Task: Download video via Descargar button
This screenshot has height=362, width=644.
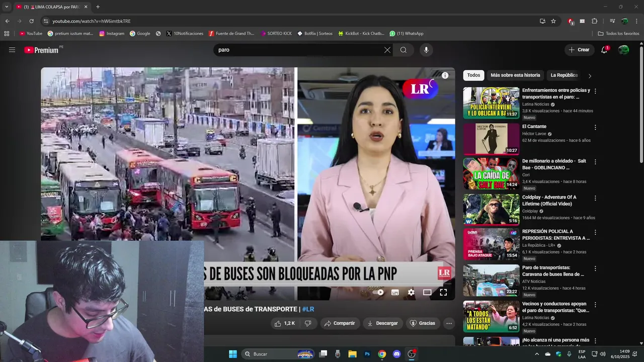Action: 382,323
